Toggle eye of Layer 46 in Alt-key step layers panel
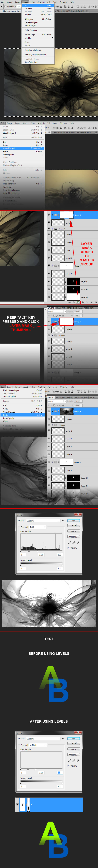98x868 pixels. point(49,330)
